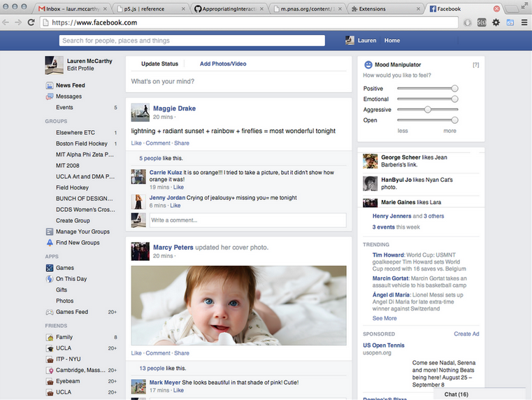The width and height of the screenshot is (532, 400).
Task: Open US Open Tennis sponsored link
Action: (384, 345)
